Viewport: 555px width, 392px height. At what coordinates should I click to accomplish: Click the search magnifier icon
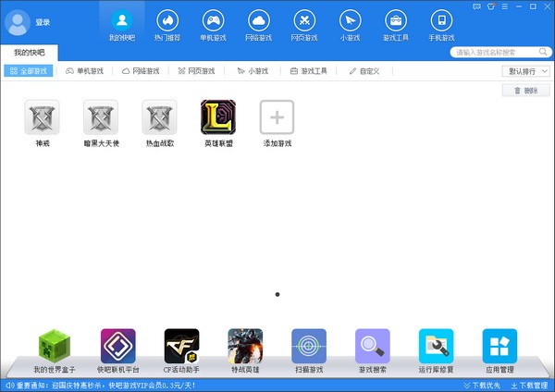pos(543,52)
